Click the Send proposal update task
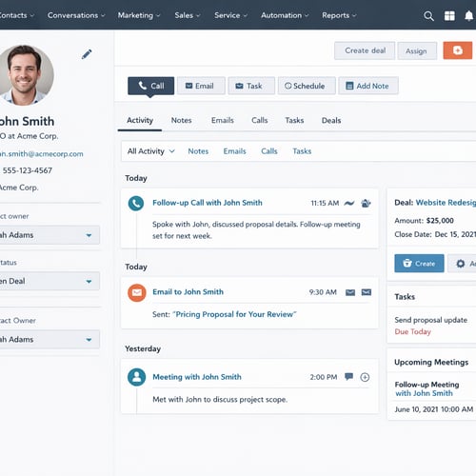The width and height of the screenshot is (476, 476). click(x=430, y=320)
